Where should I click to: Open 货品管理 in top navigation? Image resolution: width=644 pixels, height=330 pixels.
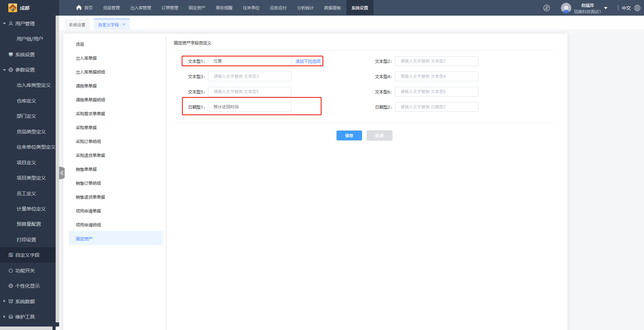111,8
